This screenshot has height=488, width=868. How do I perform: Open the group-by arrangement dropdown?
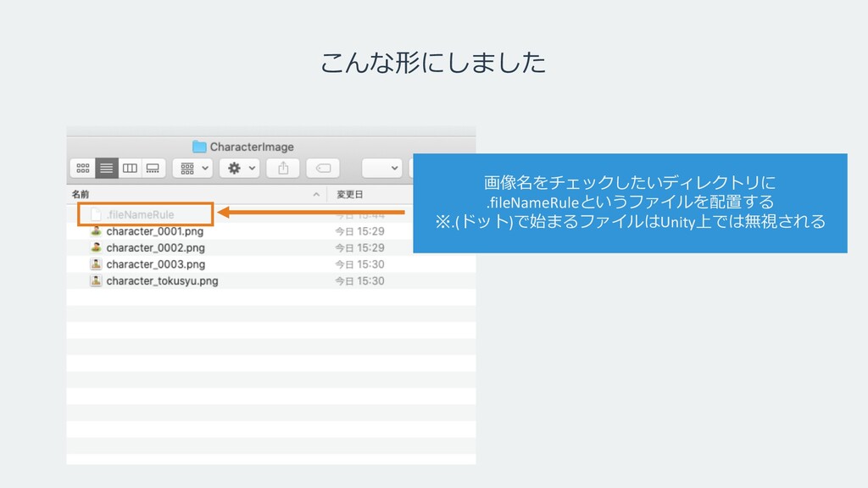(x=192, y=169)
